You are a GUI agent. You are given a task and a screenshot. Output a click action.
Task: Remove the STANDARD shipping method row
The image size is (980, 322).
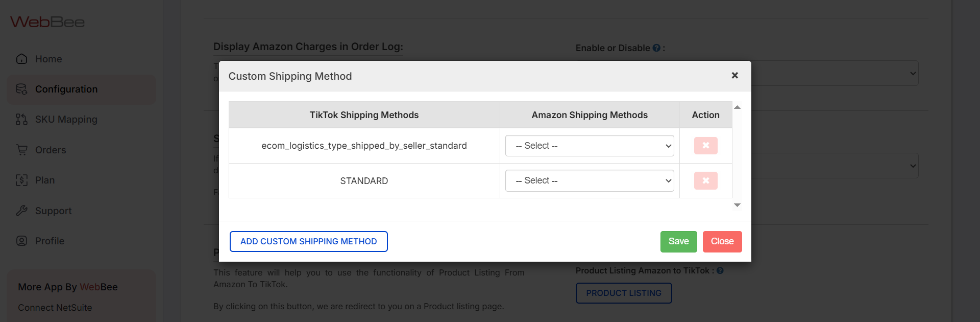click(x=705, y=180)
